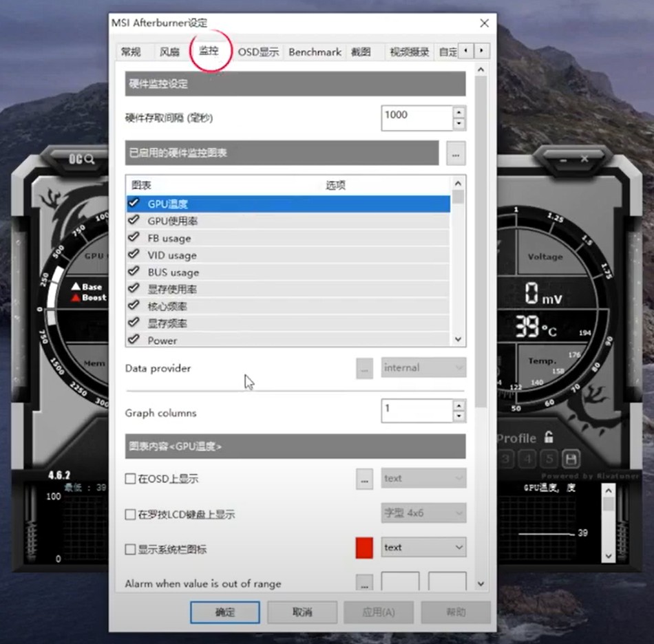The width and height of the screenshot is (654, 644).
Task: Open the active monitoring graphs ellipsis button
Action: click(x=455, y=153)
